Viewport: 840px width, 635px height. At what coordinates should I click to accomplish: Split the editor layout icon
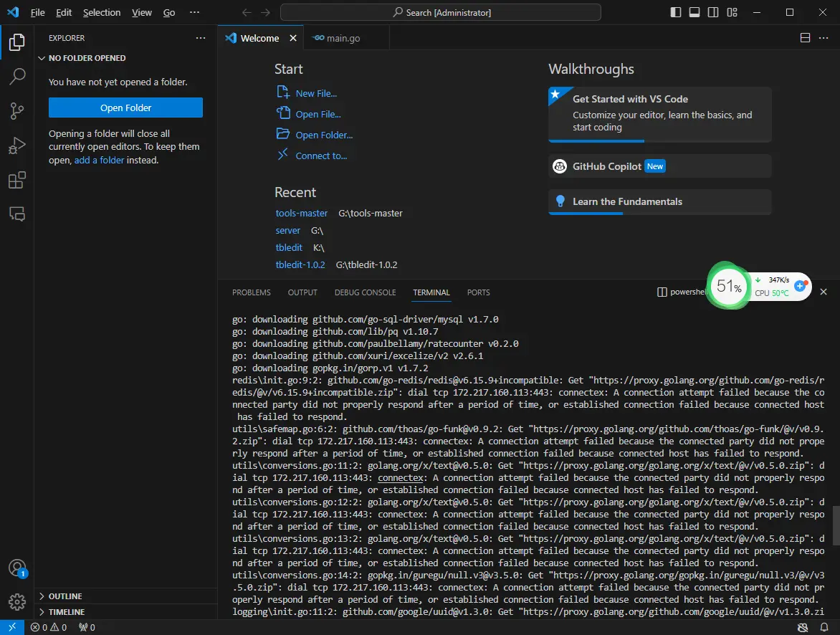(805, 37)
